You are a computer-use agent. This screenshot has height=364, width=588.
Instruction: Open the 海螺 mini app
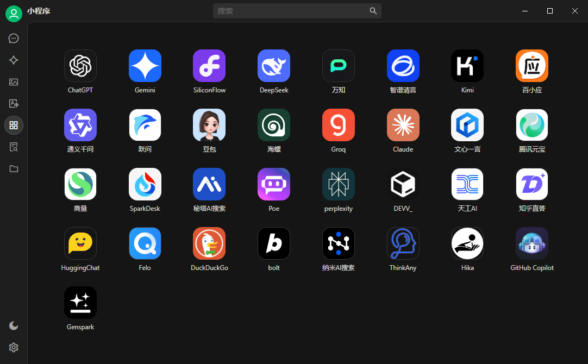tap(274, 125)
